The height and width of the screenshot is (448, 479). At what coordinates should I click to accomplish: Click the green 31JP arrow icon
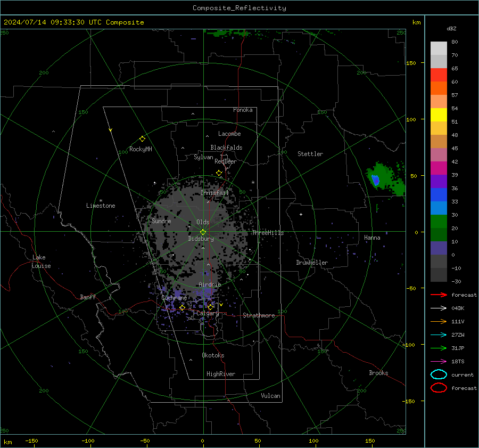439,348
